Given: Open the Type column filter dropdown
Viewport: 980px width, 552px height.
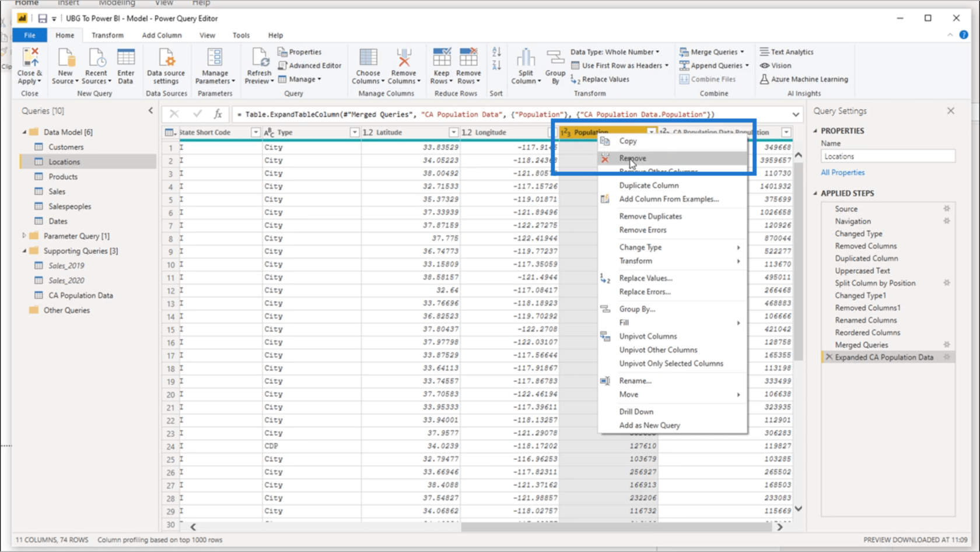Looking at the screenshot, I should coord(354,132).
